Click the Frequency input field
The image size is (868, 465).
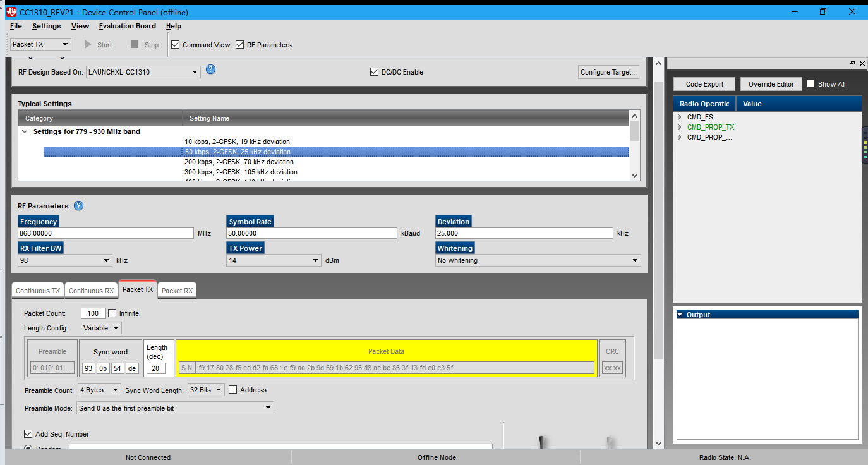(105, 233)
